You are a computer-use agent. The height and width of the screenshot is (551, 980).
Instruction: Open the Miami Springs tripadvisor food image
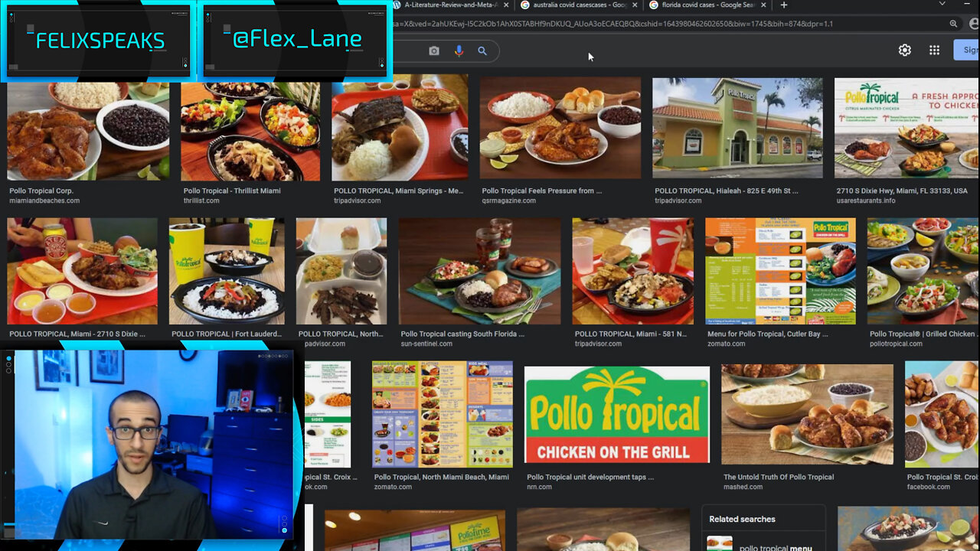[400, 128]
